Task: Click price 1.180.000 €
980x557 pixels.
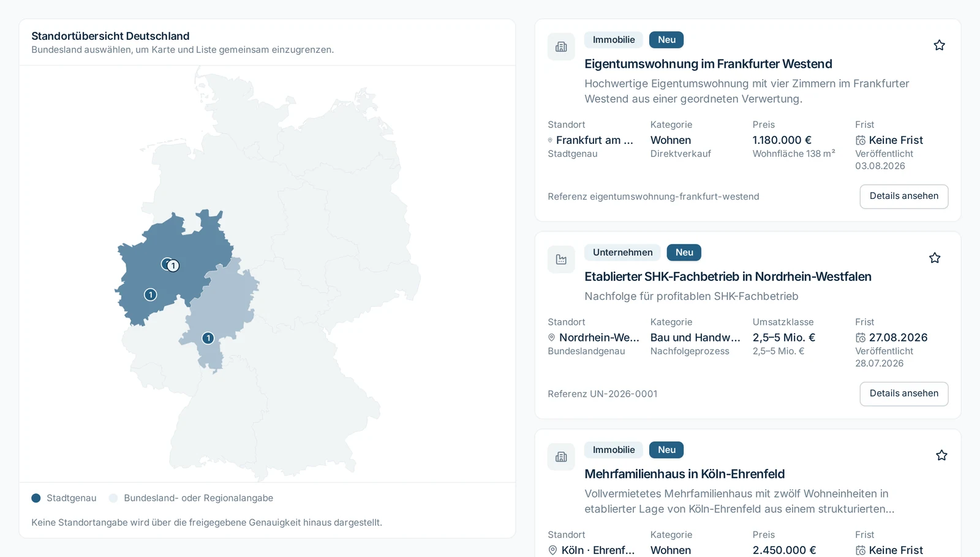Action: (782, 140)
